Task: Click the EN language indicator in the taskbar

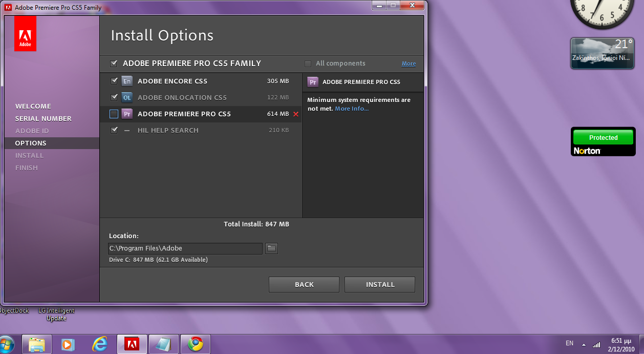Action: pos(569,343)
